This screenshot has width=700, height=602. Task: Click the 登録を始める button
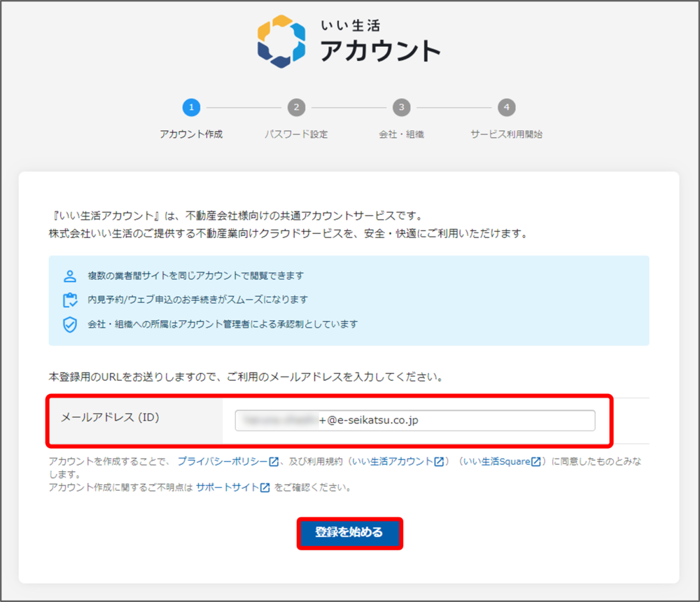point(349,533)
